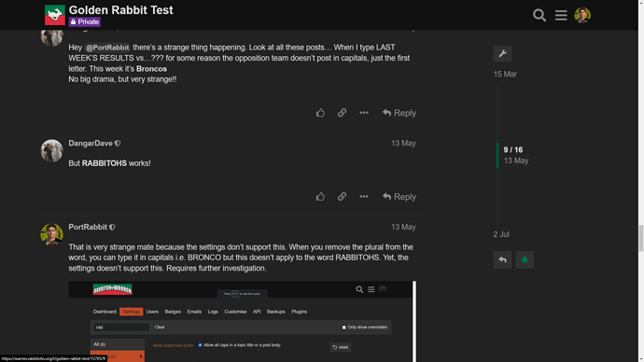Screen dimensions: 644x362
Task: Open current user avatar menu in header
Action: (582, 15)
